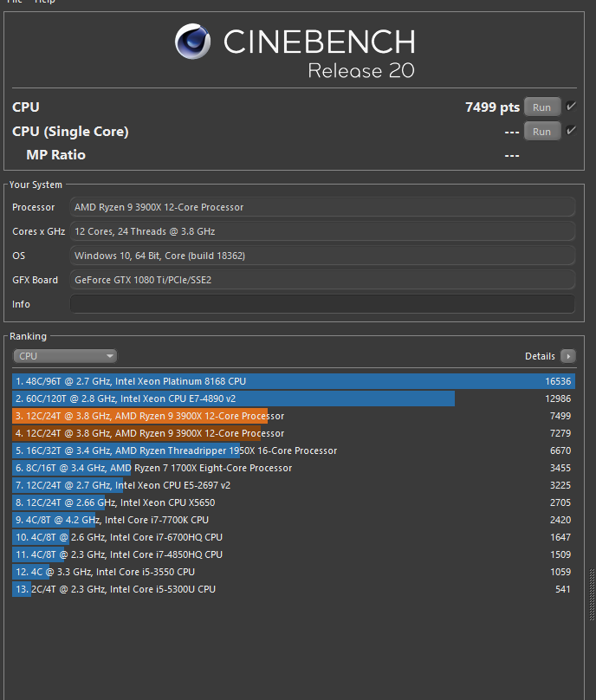Click the Details label in Ranking

click(x=540, y=356)
